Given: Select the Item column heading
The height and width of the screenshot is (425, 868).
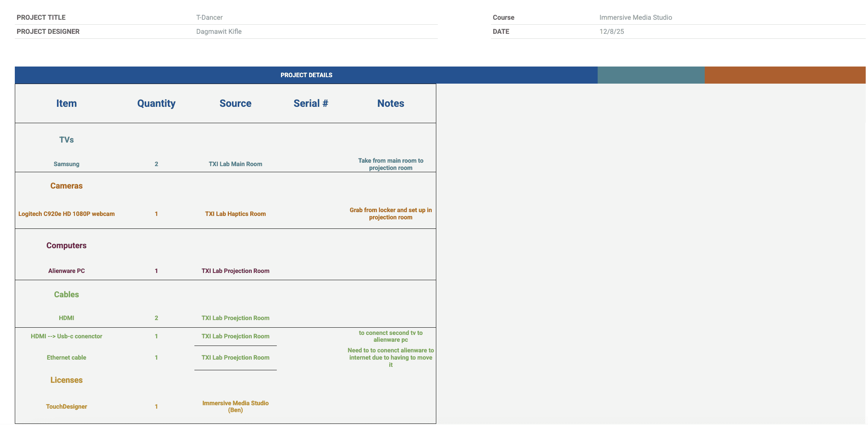Looking at the screenshot, I should (66, 103).
